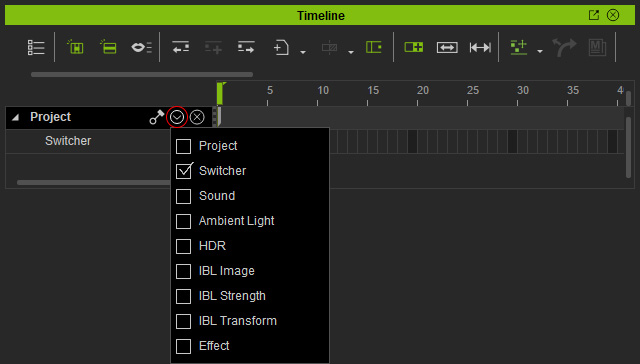Click the lips viseme toolbar icon
Viewport: 640px width, 364px height.
tap(141, 48)
